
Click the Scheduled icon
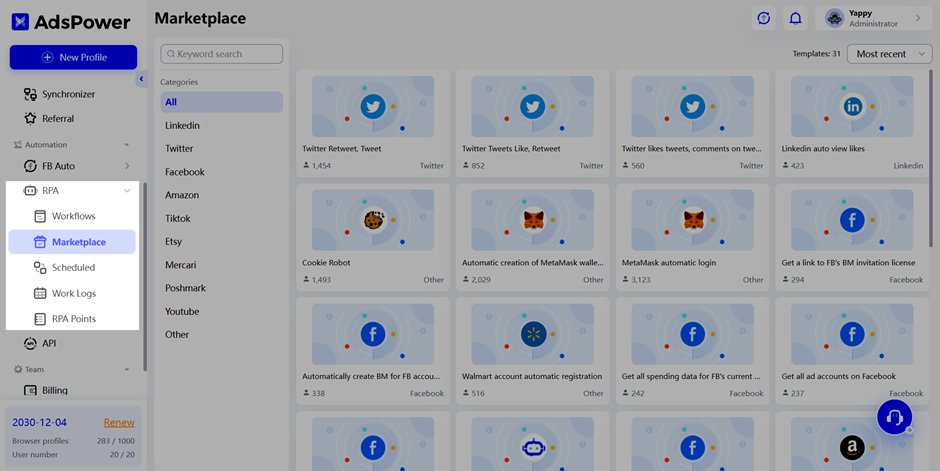coord(40,268)
